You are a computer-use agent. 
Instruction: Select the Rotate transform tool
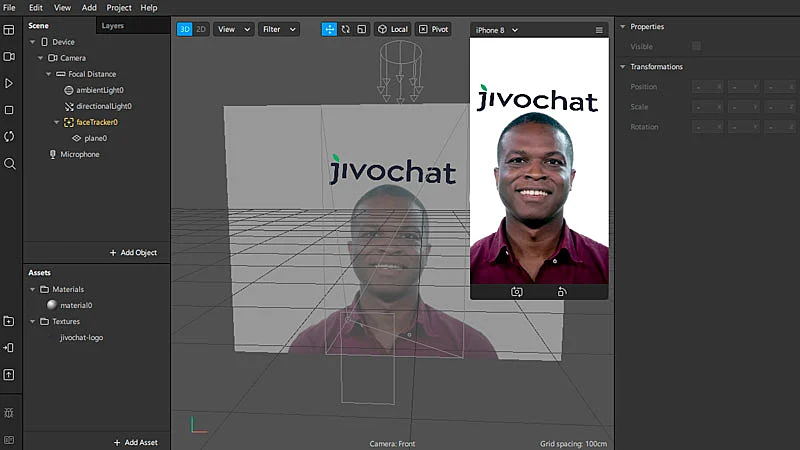tap(345, 29)
